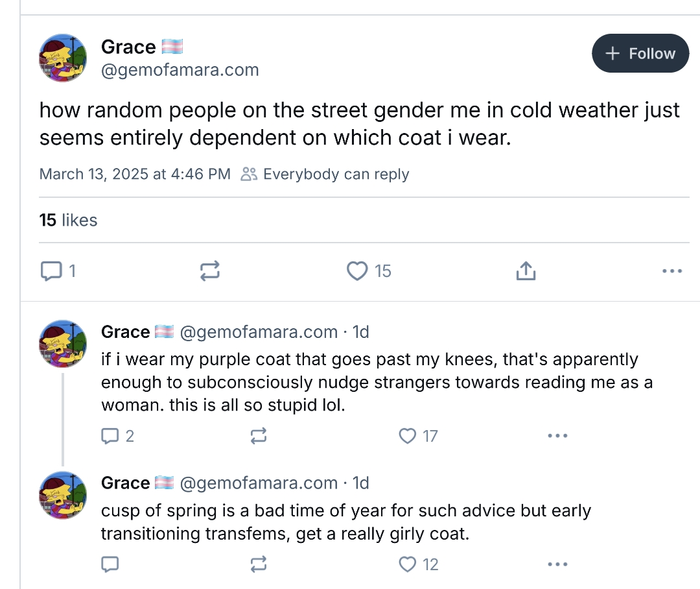700x589 pixels.
Task: Open Grace's avatar on the main post
Action: point(63,58)
